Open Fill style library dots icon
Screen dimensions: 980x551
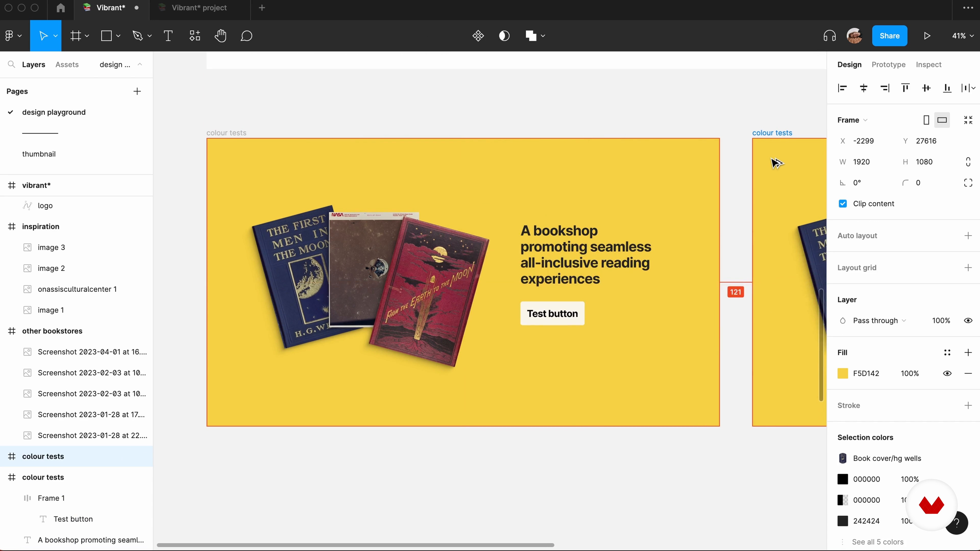pos(947,353)
